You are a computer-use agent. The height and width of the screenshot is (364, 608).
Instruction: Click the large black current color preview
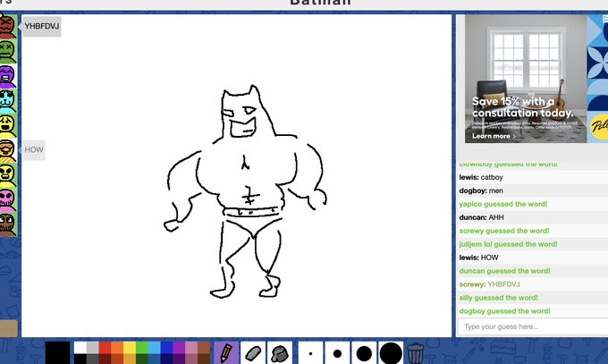(57, 352)
